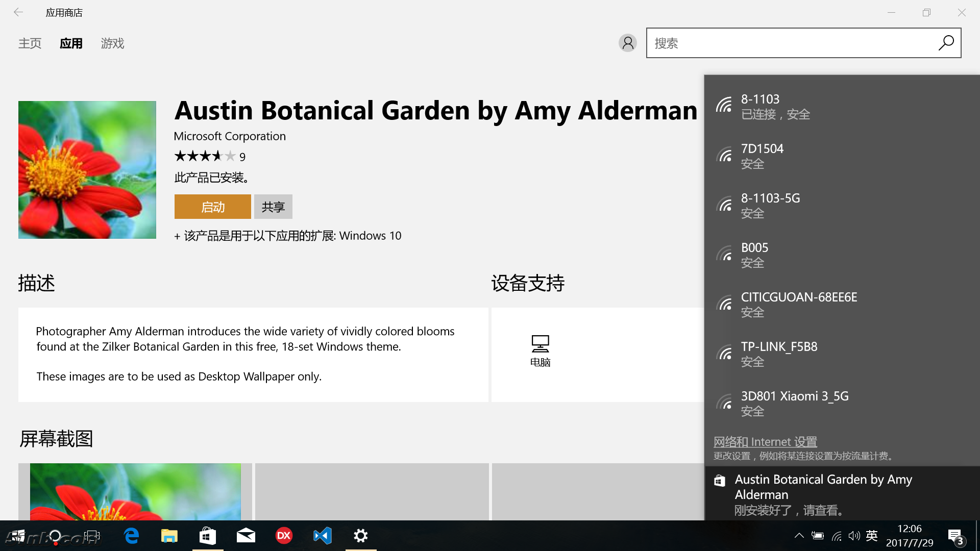Open the second grey screenshot placeholder
Screen dimensions: 980x551
point(372,492)
